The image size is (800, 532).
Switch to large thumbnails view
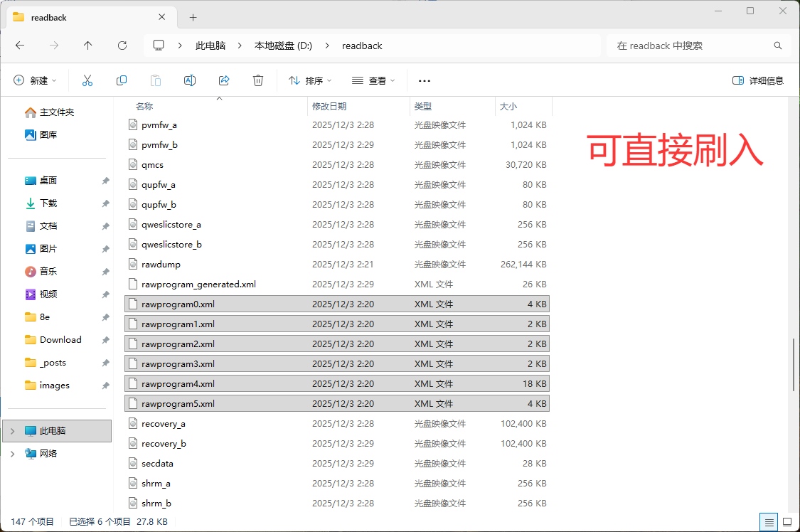tap(786, 521)
